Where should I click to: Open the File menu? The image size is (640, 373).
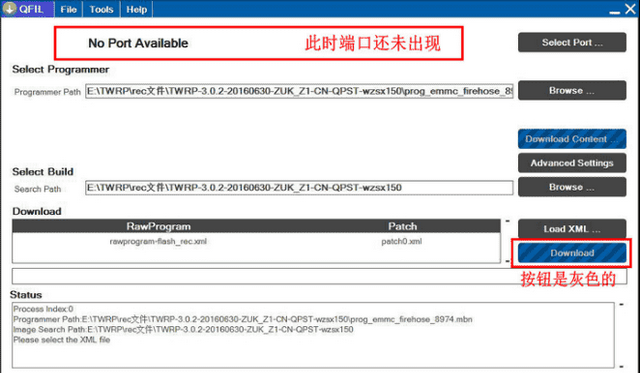click(x=68, y=9)
